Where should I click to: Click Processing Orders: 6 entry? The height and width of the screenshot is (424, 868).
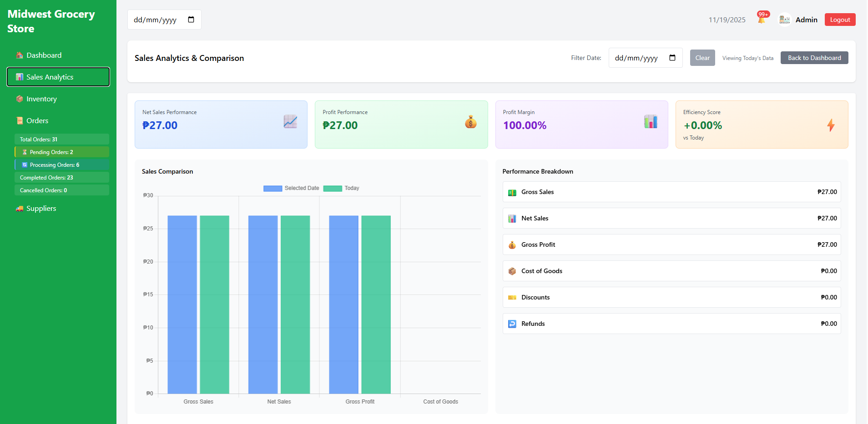62,165
